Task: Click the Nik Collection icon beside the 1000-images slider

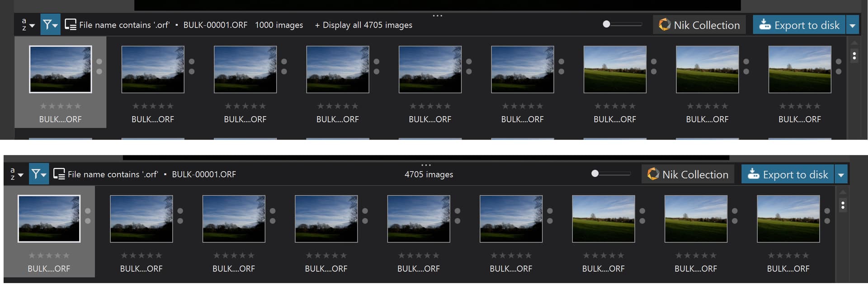Action: 665,24
